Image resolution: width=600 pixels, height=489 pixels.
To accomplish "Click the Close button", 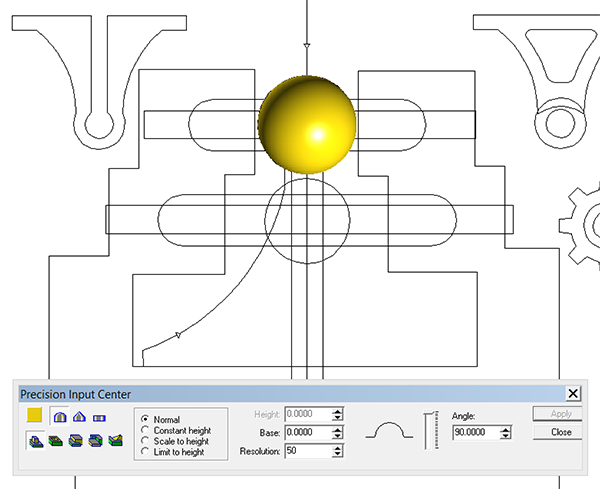I will [x=558, y=432].
